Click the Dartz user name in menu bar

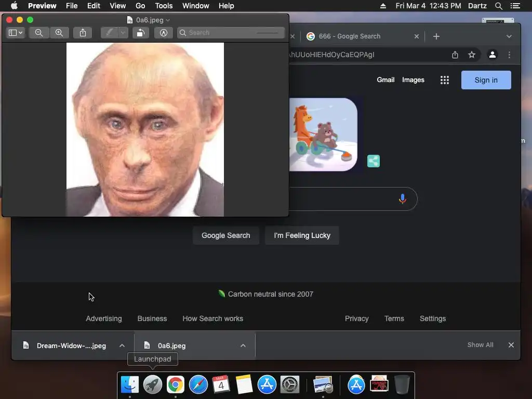coord(477,6)
